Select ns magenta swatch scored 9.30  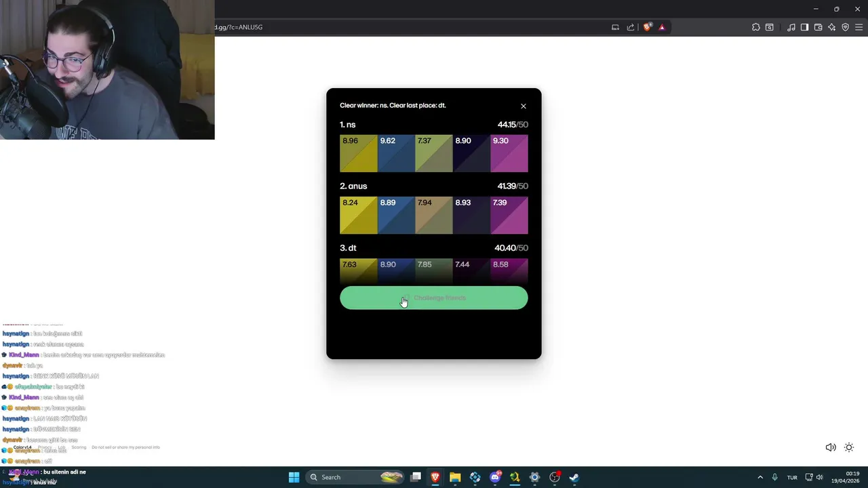coord(509,154)
